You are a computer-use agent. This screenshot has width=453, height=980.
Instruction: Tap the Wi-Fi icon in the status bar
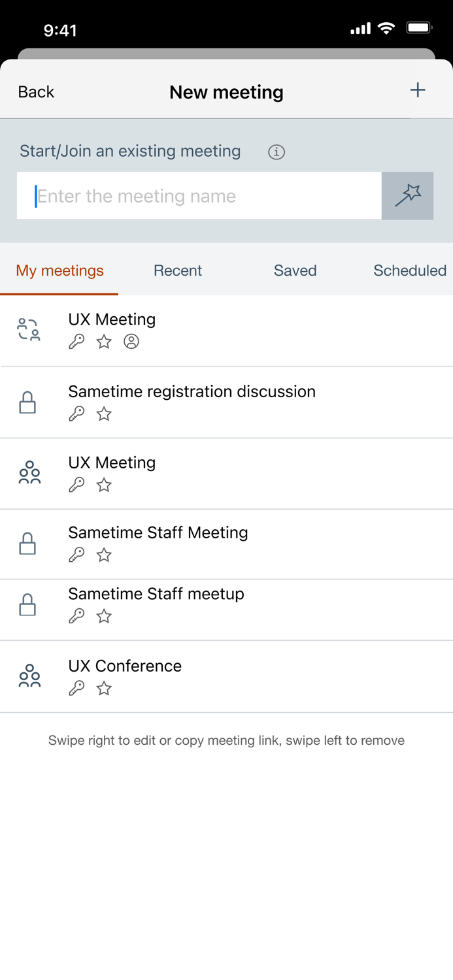pyautogui.click(x=387, y=29)
